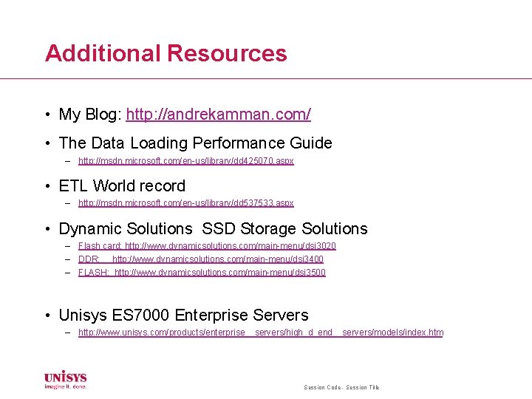Select 'Dynamic Solutions SSD Storage Solutions' bullet
Viewport: 532px width, 399px height.
click(213, 228)
